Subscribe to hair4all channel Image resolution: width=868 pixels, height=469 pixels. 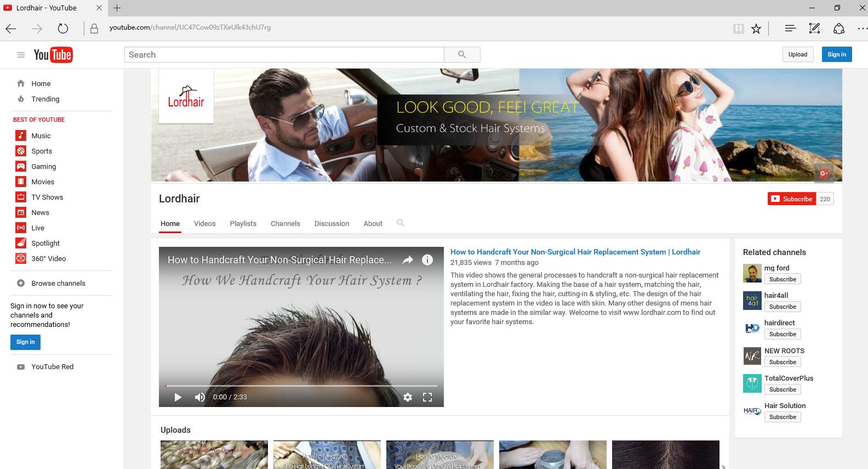coord(783,307)
